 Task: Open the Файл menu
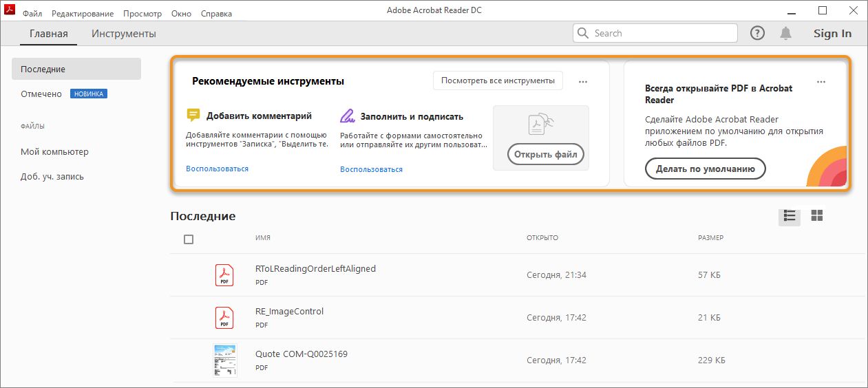(x=32, y=14)
